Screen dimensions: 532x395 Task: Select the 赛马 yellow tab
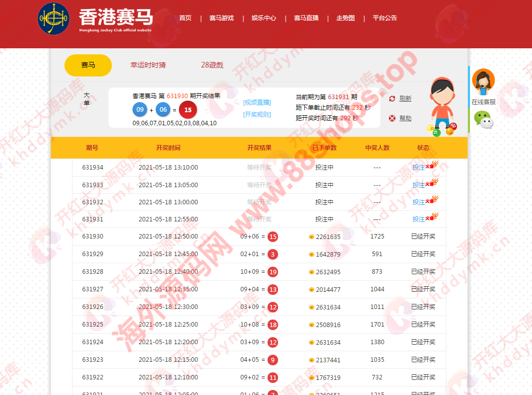(x=88, y=65)
